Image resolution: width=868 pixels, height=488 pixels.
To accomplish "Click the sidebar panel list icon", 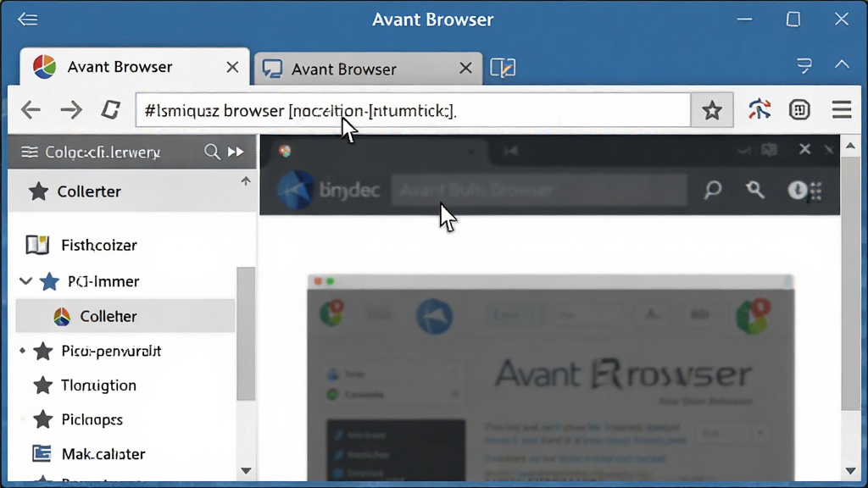I will point(30,152).
